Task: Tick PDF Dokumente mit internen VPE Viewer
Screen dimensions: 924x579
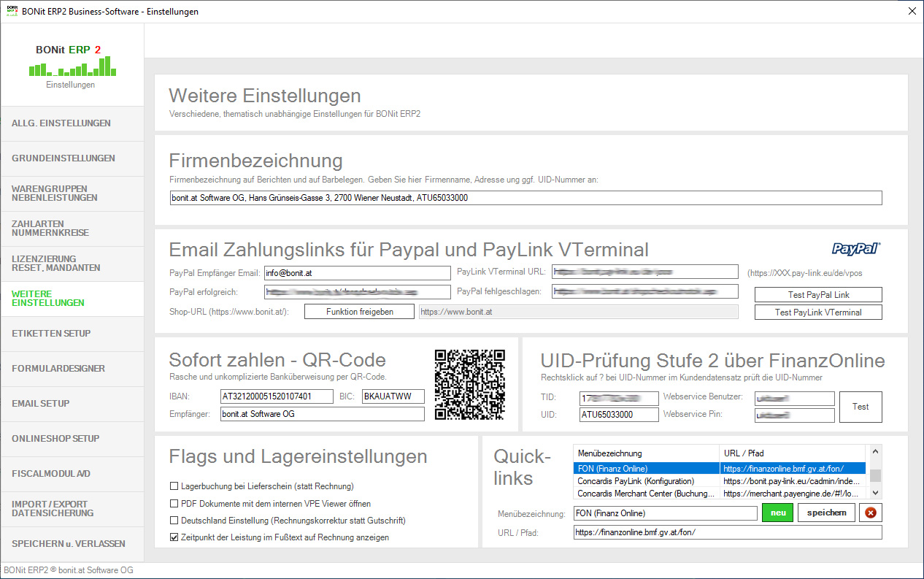Action: tap(174, 503)
